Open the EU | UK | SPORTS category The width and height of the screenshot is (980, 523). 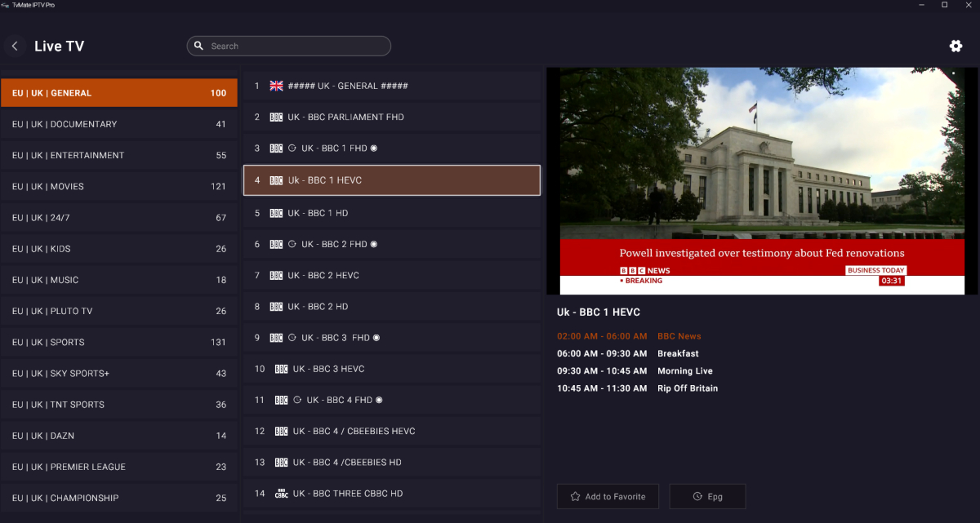pos(119,343)
